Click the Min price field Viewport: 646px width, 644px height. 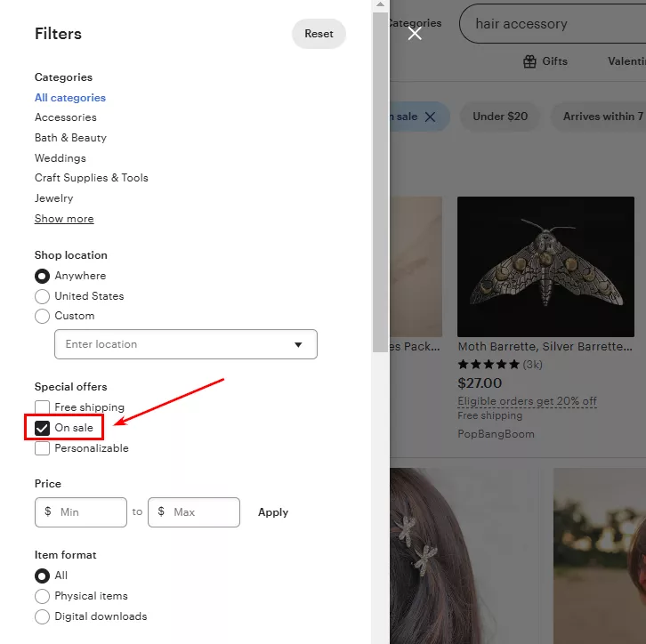point(81,512)
